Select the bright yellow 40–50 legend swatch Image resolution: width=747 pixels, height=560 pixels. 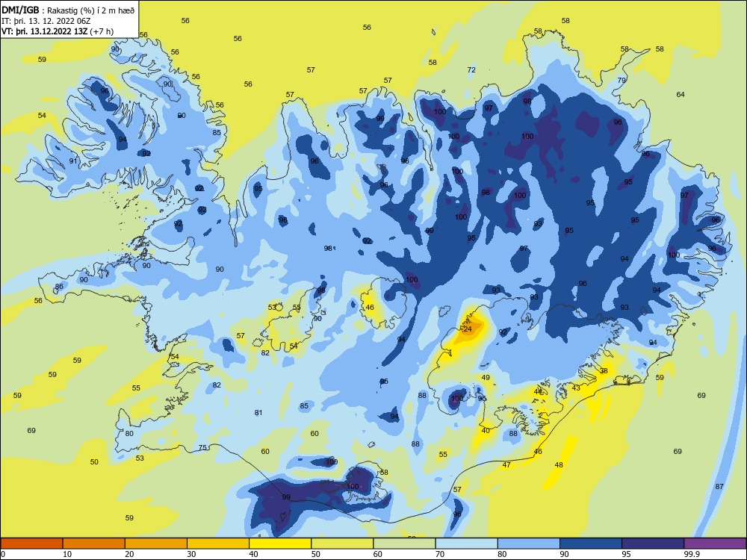[x=280, y=544]
